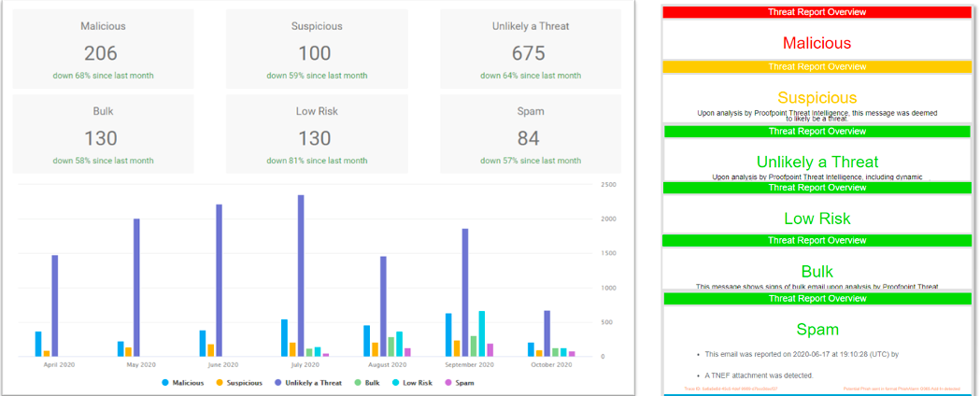Toggle the Suspicious legend series marker
This screenshot has width=980, height=396.
click(220, 382)
